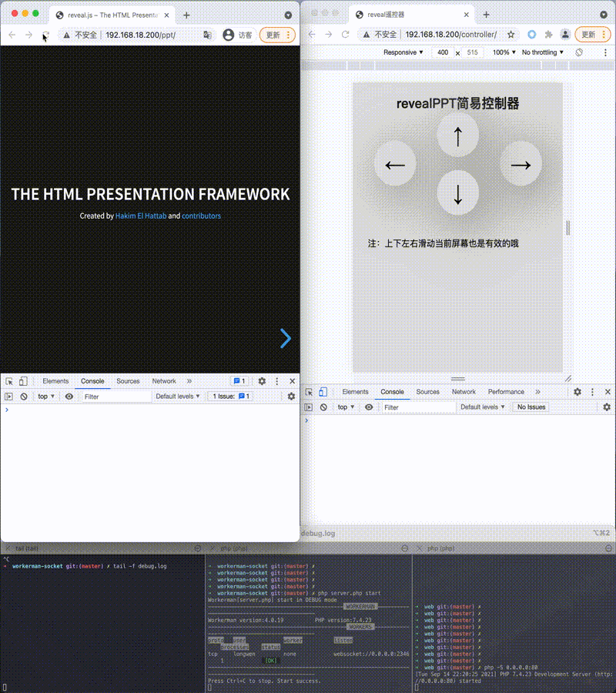Switch to Performance tab in right DevTools

(506, 392)
